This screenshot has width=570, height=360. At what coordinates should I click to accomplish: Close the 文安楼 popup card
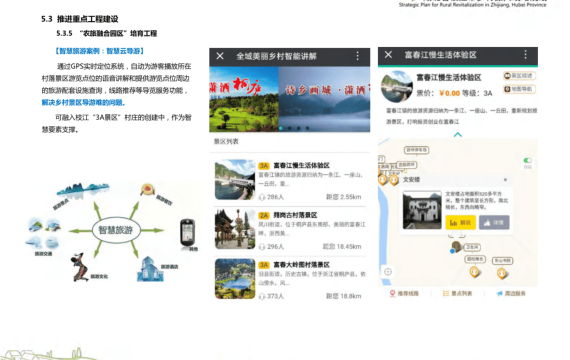click(x=505, y=180)
